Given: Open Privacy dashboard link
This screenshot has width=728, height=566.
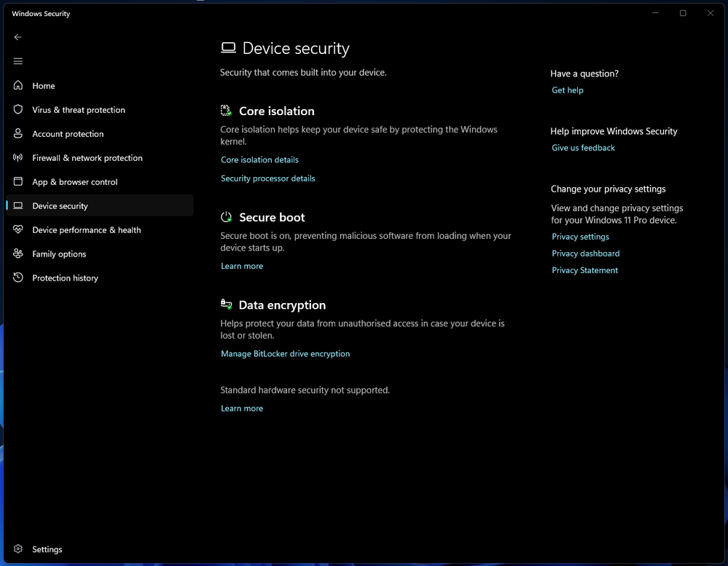Looking at the screenshot, I should 585,253.
